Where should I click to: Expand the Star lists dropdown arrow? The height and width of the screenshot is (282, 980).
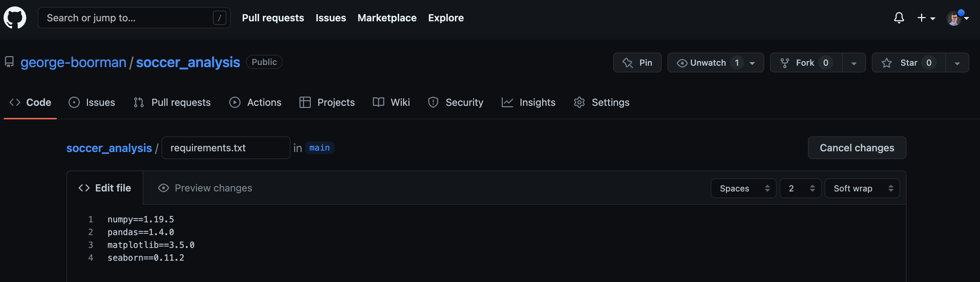957,63
